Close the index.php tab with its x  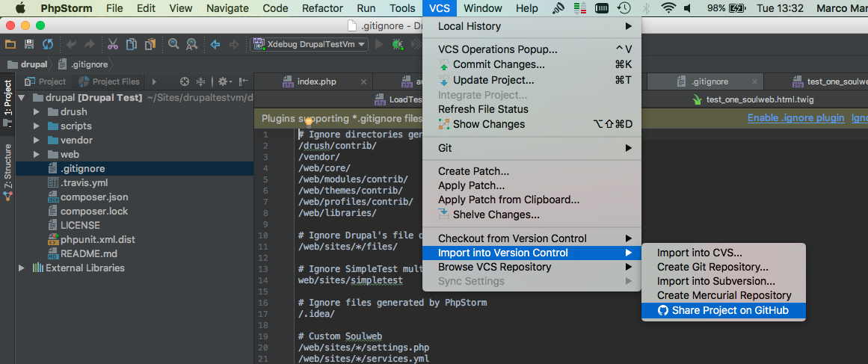[363, 82]
